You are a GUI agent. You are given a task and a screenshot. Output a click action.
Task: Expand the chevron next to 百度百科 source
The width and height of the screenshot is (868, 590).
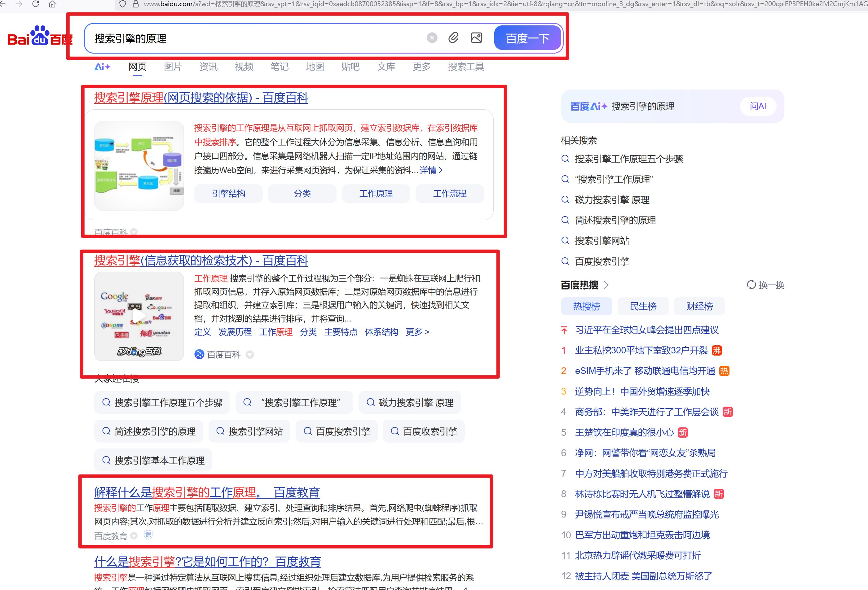click(249, 355)
